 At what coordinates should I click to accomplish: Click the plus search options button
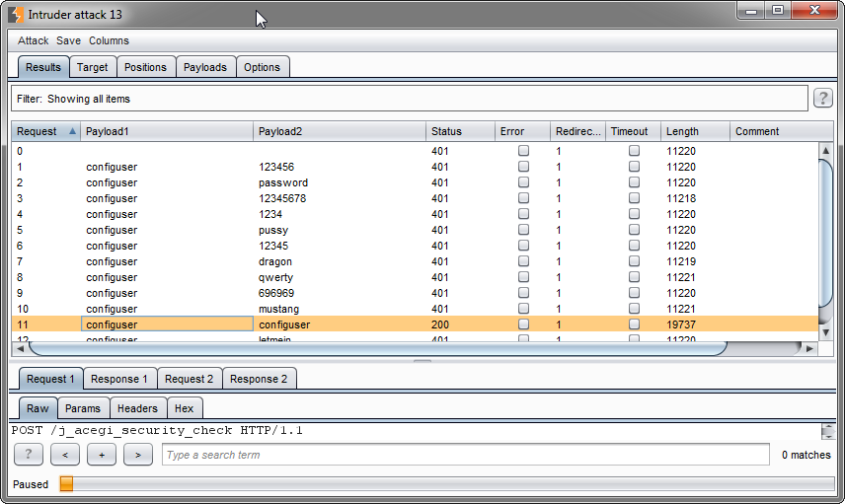click(102, 455)
